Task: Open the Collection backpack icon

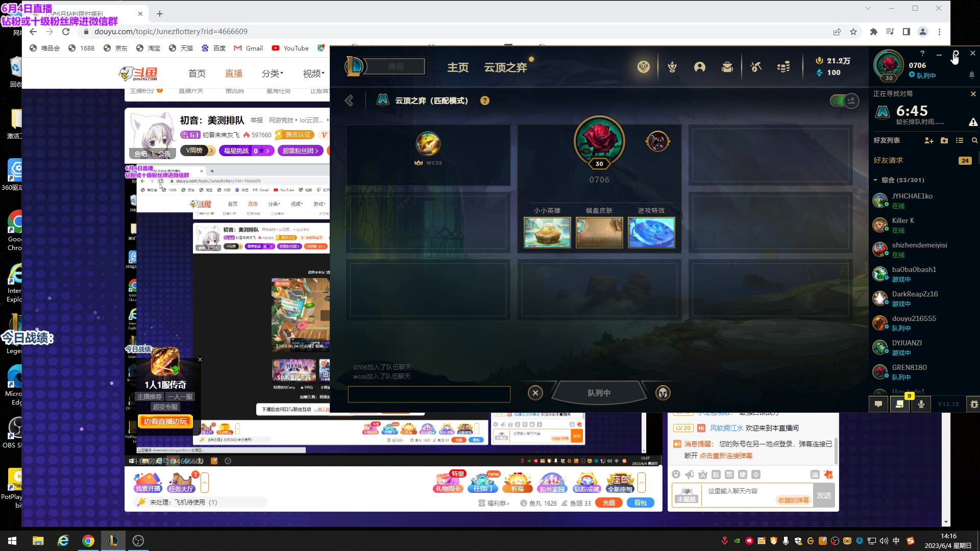Action: 727,67
